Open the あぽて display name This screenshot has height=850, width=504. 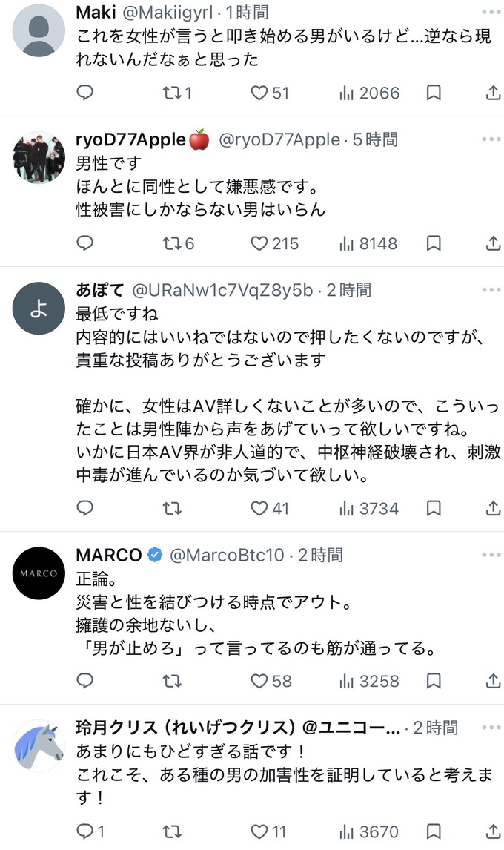pos(100,290)
